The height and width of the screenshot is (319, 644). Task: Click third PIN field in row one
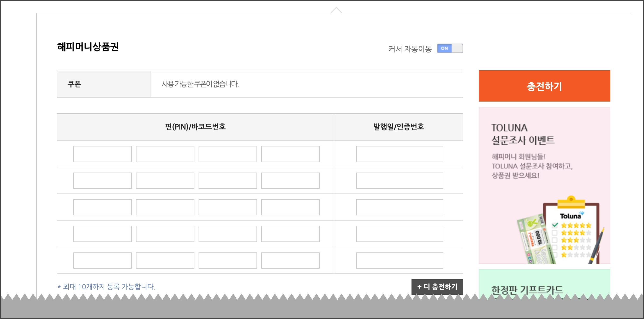click(x=228, y=154)
